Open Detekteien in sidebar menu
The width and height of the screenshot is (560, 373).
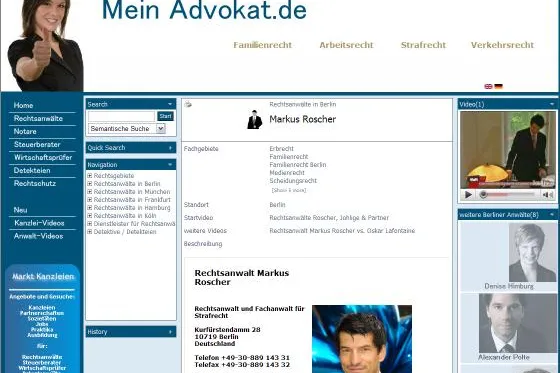tap(32, 170)
